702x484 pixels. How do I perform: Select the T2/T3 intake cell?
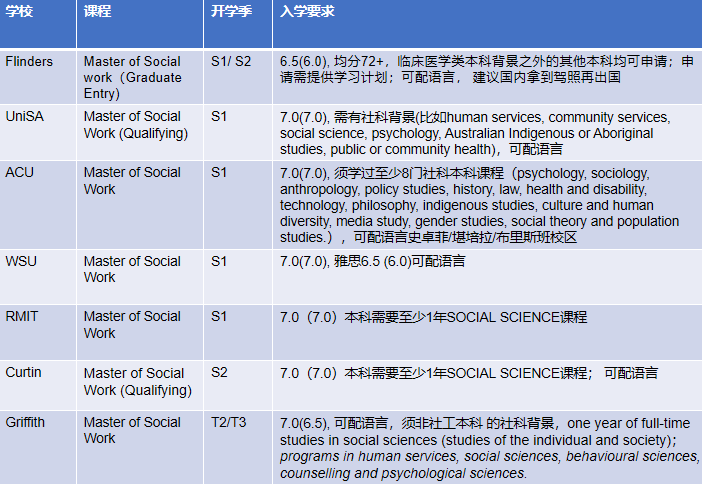[228, 422]
